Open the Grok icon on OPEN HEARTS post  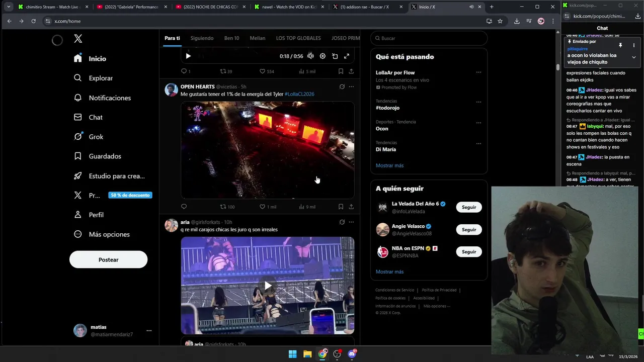point(342,86)
